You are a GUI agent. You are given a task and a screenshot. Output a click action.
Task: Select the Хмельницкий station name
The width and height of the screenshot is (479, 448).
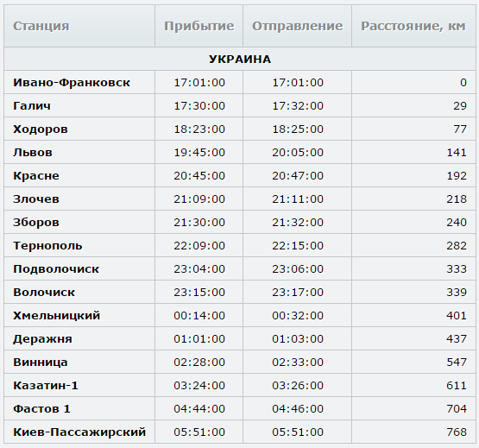pos(56,316)
